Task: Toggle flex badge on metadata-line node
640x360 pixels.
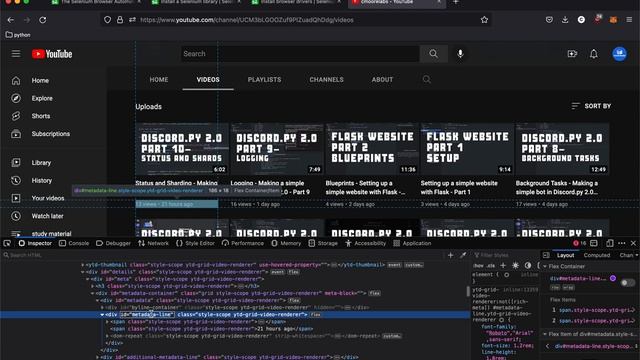Action: 315,315
